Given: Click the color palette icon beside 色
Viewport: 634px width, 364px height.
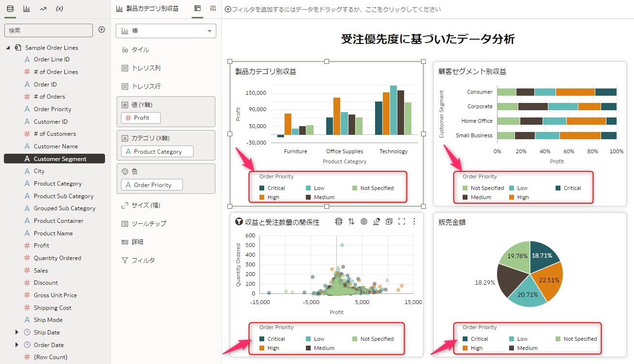Looking at the screenshot, I should [124, 171].
